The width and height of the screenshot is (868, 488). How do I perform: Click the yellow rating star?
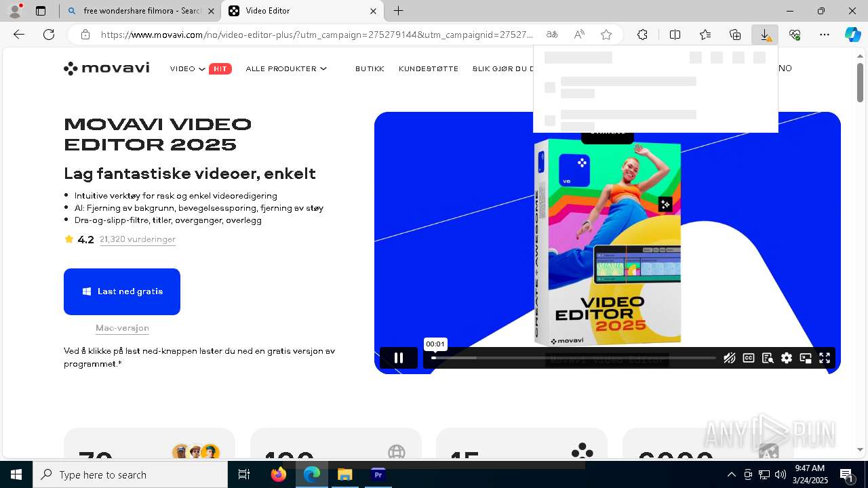pyautogui.click(x=68, y=239)
